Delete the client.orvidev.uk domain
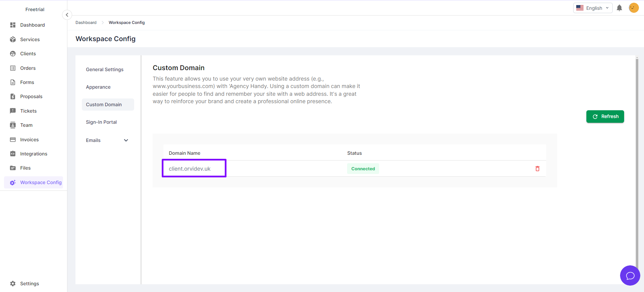 537,169
